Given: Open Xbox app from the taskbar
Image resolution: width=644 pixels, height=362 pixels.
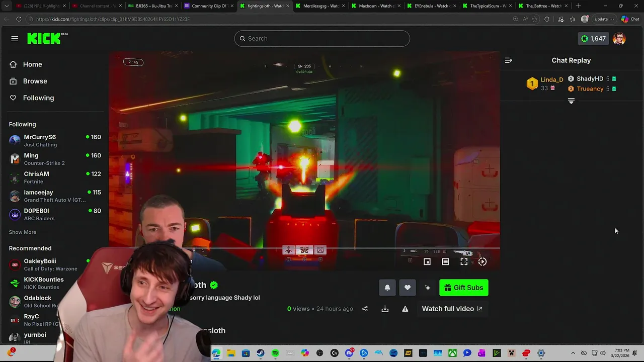Looking at the screenshot, I should pyautogui.click(x=452, y=353).
